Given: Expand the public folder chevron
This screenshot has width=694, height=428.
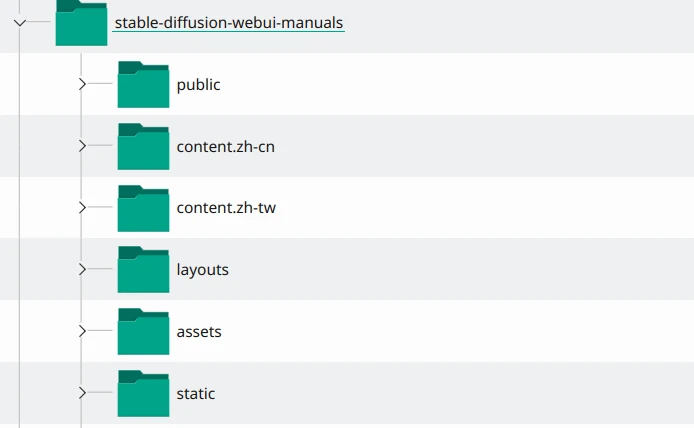Looking at the screenshot, I should (82, 84).
